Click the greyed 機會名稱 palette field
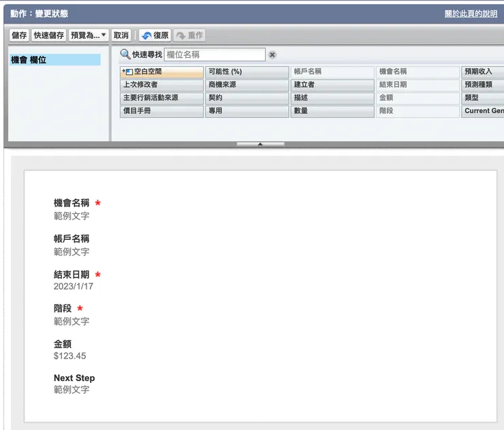Viewport: 504px width, 430px height. tap(418, 72)
